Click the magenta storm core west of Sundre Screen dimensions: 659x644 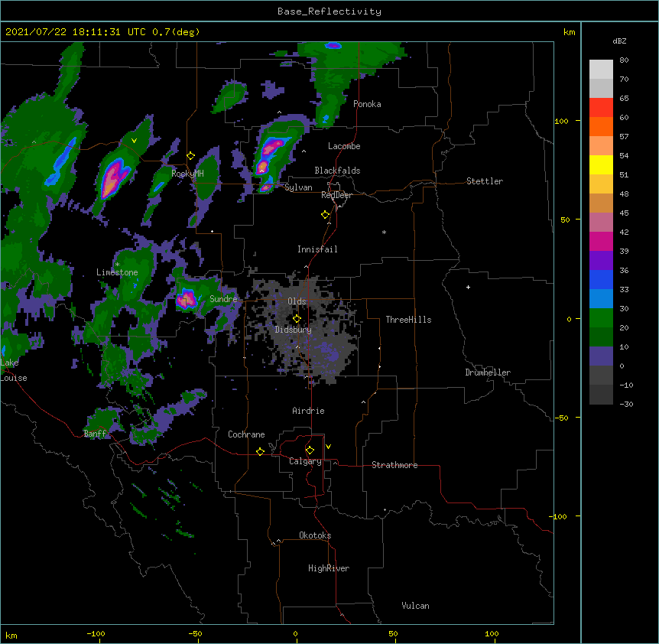[x=187, y=299]
